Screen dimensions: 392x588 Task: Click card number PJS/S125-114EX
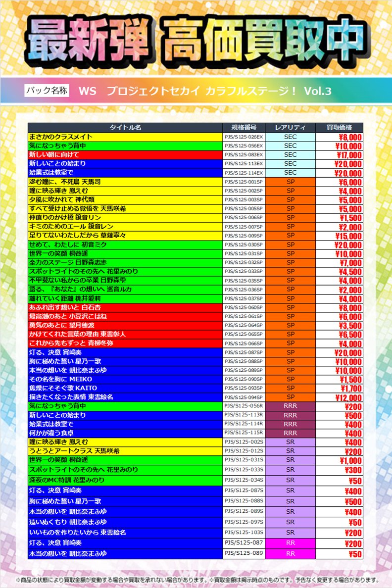tap(244, 173)
